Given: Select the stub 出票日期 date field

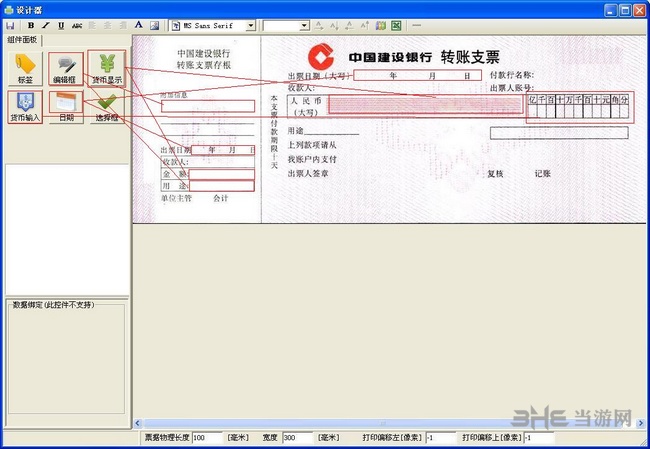Looking at the screenshot, I should 223,150.
